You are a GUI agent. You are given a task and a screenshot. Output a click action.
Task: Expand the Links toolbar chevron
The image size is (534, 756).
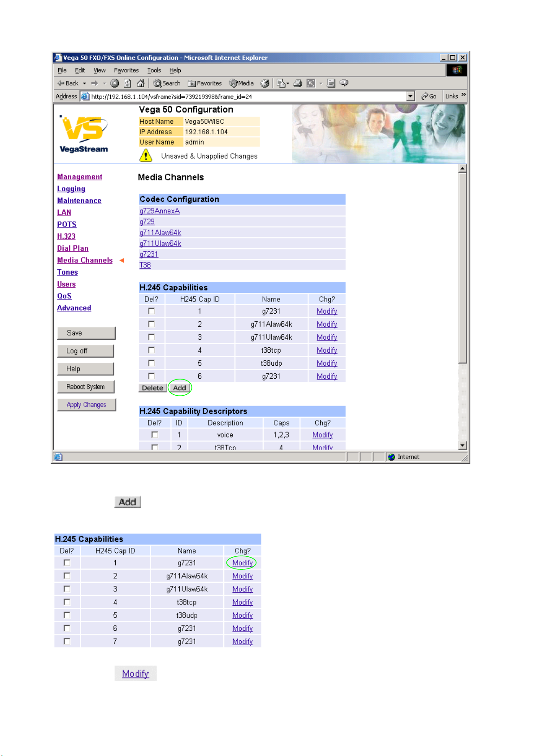[x=464, y=95]
